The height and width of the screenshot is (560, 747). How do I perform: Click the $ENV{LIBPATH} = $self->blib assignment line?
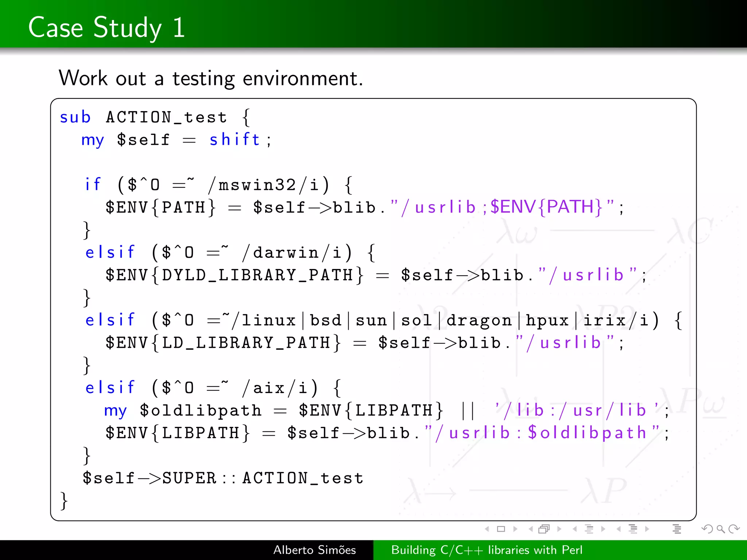tap(387, 433)
